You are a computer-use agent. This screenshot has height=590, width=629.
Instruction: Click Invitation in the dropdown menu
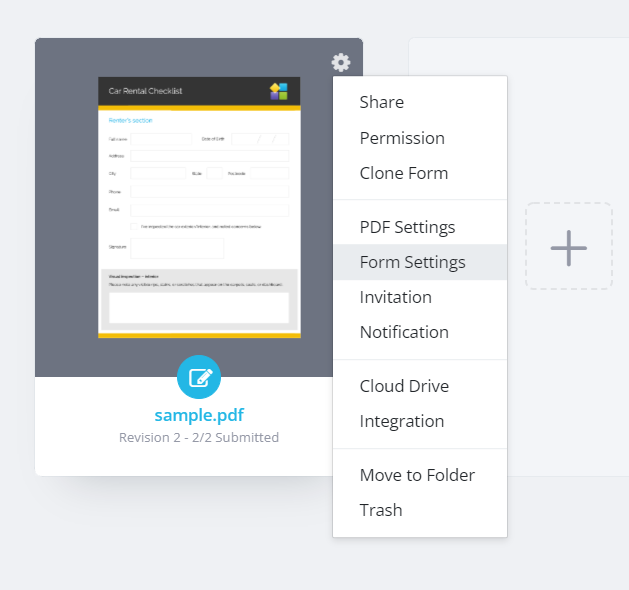pos(396,297)
